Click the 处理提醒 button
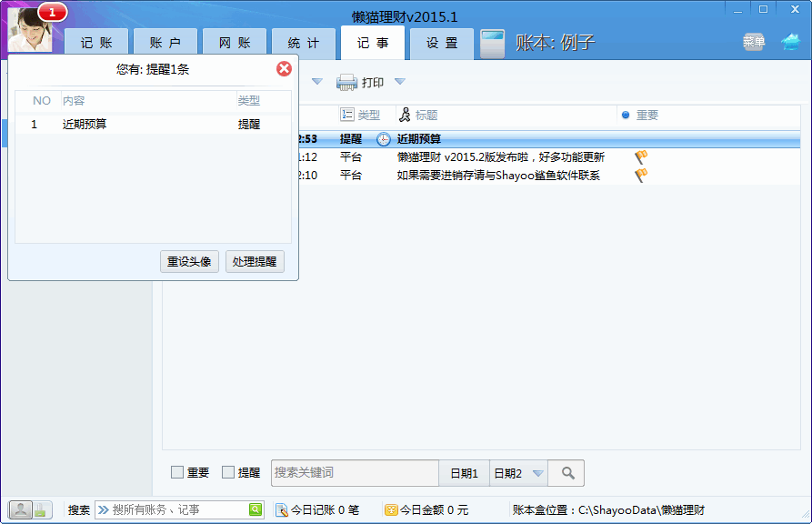 coord(255,262)
